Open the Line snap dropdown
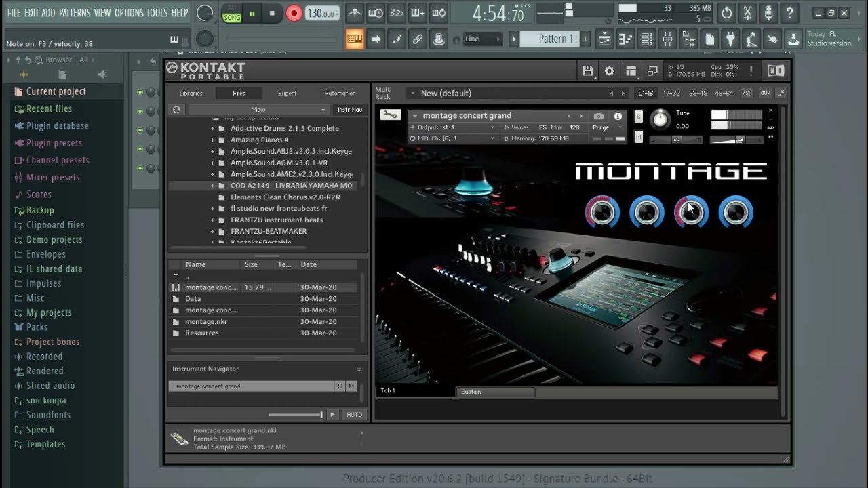Viewport: 868px width, 488px height. coord(483,39)
